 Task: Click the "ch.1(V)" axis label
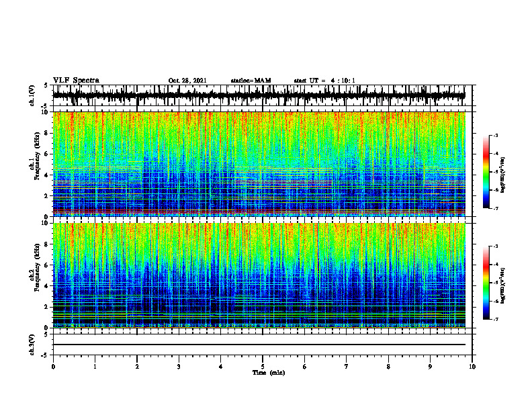(x=32, y=95)
